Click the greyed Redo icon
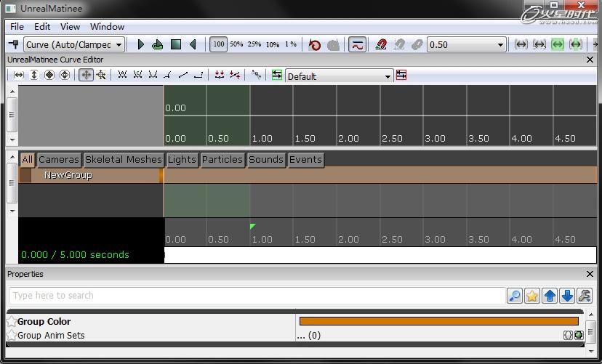The height and width of the screenshot is (364, 602). tap(333, 45)
